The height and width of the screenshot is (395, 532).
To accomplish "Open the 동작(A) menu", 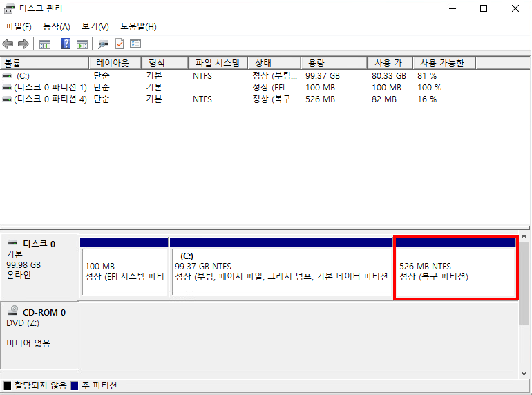I will [x=57, y=26].
